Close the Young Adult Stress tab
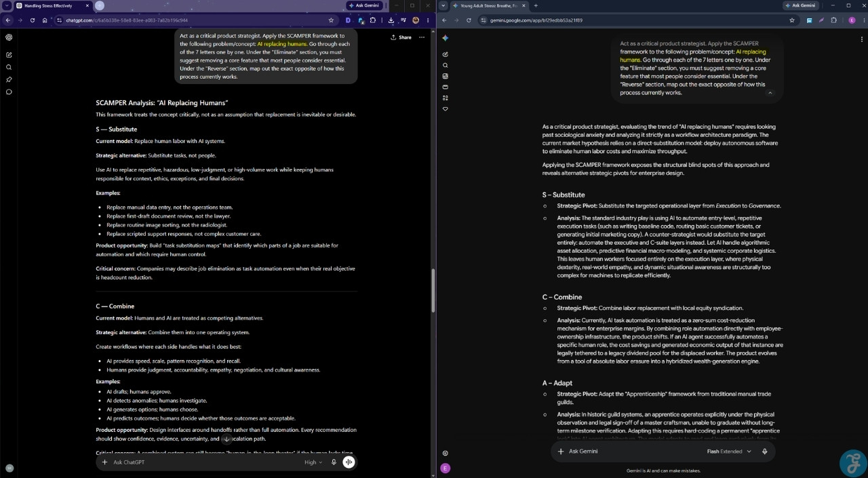This screenshot has height=478, width=868. coord(524,5)
